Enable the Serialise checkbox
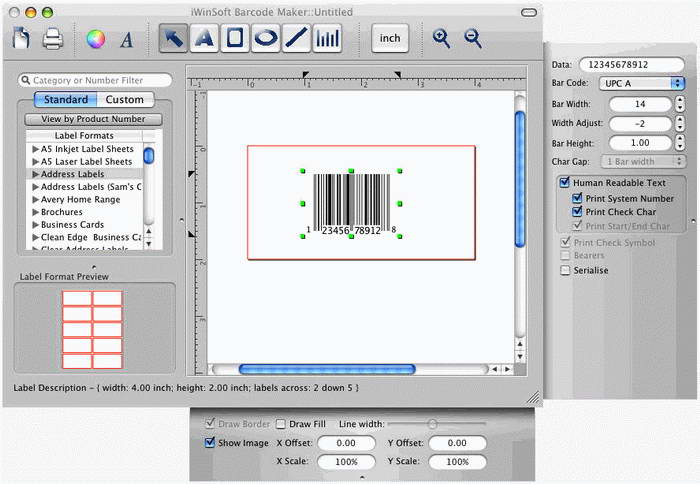This screenshot has height=484, width=700. click(565, 270)
